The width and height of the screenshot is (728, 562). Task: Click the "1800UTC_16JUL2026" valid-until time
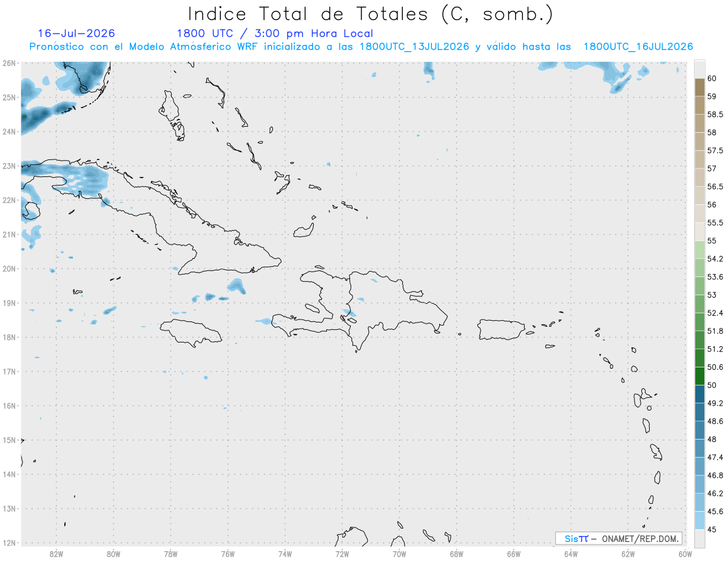pos(638,47)
